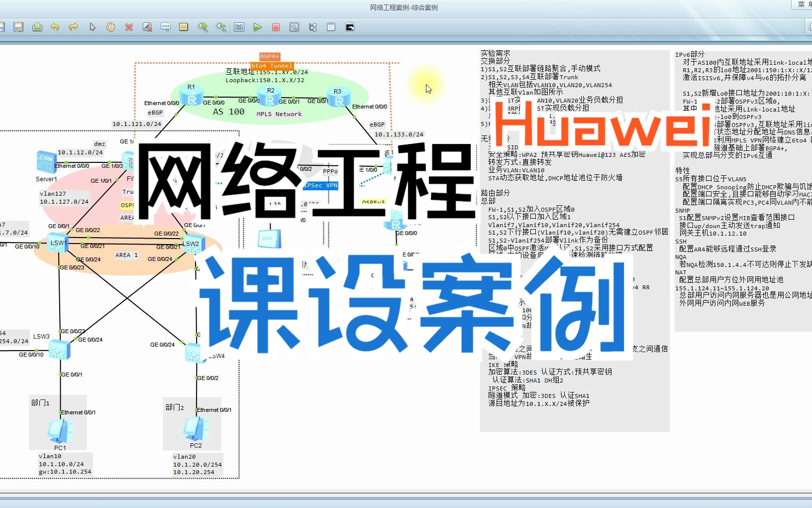The image size is (812, 508).
Task: Click the Print topology icon
Action: pos(37,27)
